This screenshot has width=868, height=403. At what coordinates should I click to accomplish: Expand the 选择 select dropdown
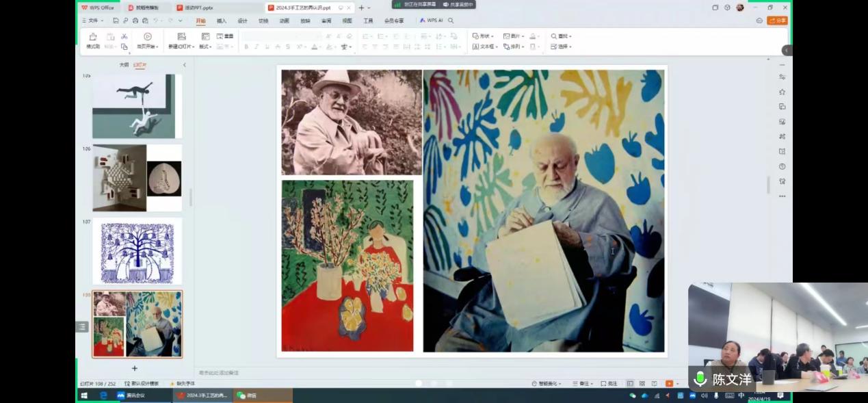[561, 47]
